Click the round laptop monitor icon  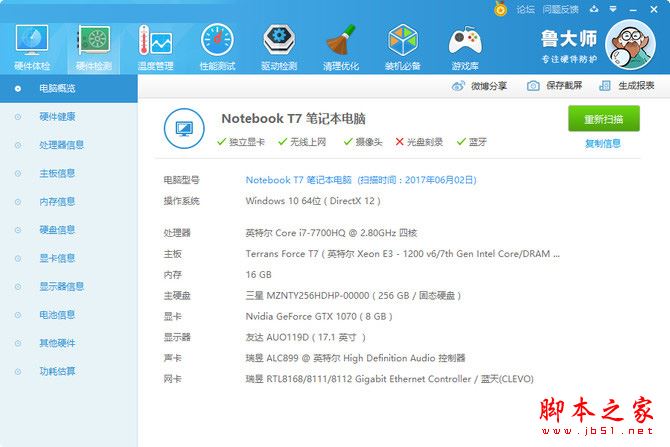tap(184, 128)
